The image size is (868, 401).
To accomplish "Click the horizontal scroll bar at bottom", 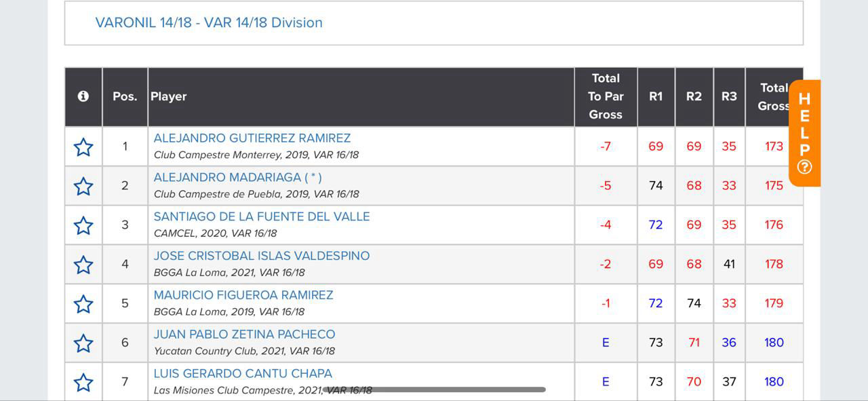I will click(x=434, y=389).
